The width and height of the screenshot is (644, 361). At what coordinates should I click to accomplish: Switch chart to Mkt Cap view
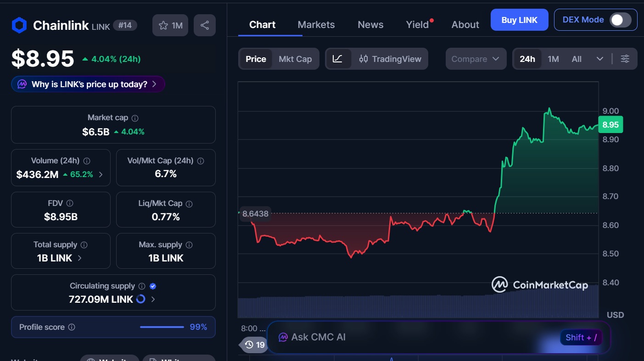click(296, 59)
